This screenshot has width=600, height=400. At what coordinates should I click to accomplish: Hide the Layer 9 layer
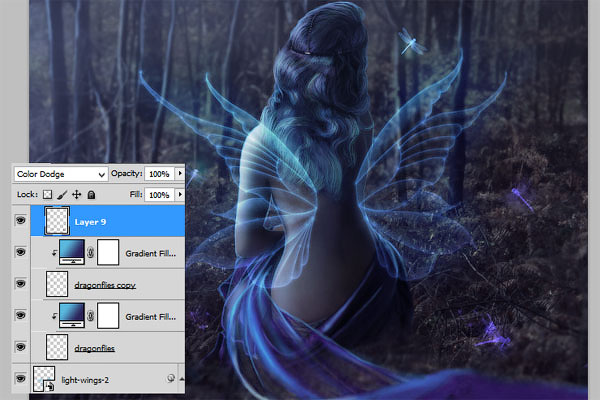pos(21,220)
